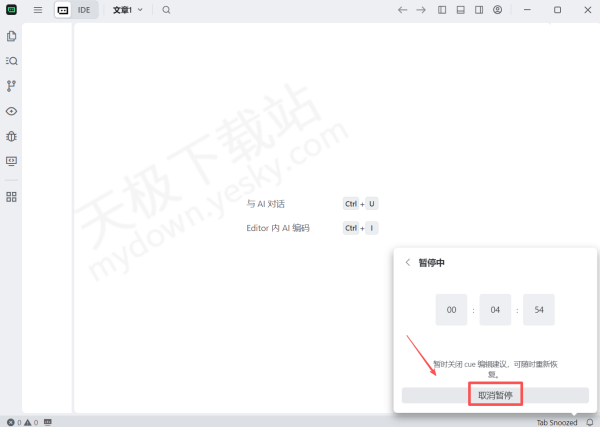Open the remote screen icon in sidebar
The image size is (600, 427).
(x=12, y=160)
